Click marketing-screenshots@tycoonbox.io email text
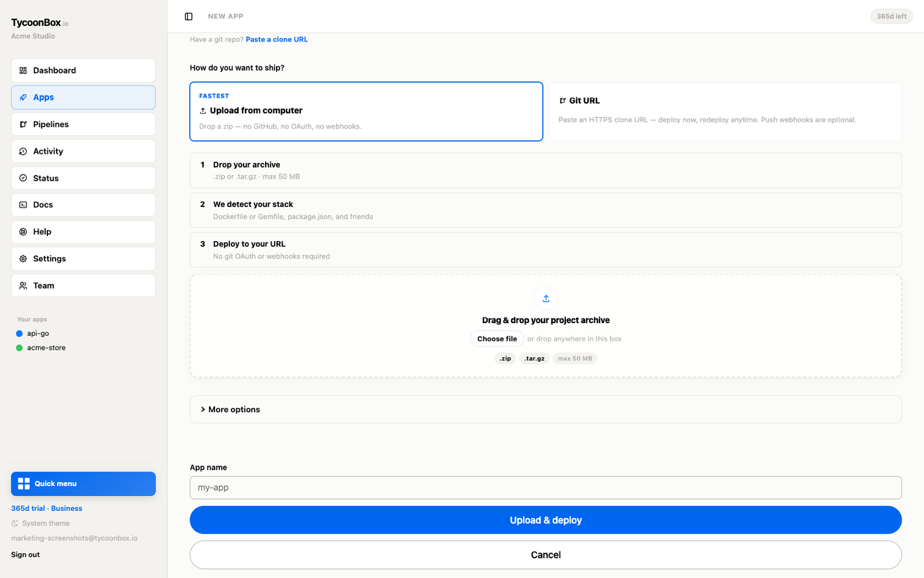The width and height of the screenshot is (924, 578). pyautogui.click(x=74, y=538)
